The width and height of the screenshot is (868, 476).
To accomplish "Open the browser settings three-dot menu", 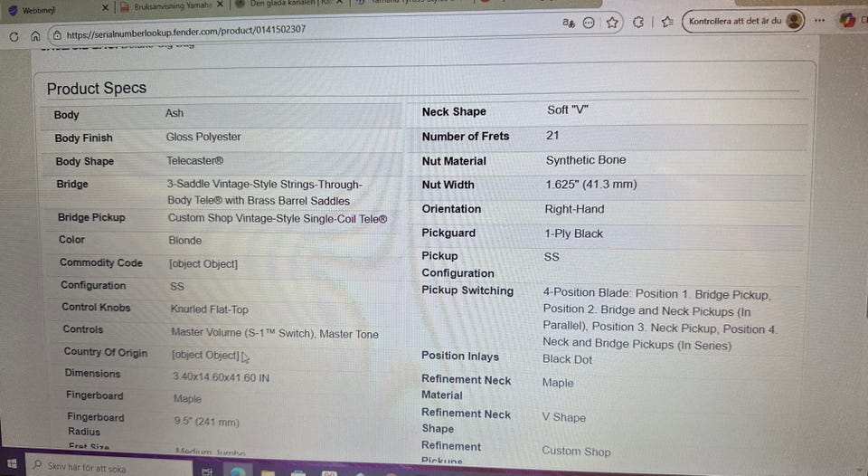I will pos(819,21).
